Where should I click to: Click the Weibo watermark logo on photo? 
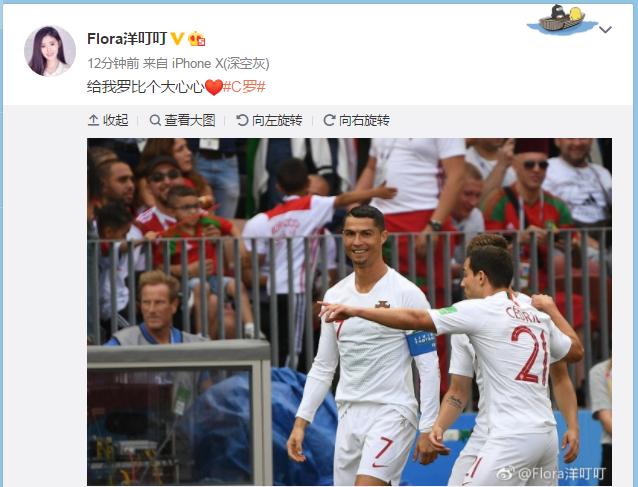(x=506, y=474)
